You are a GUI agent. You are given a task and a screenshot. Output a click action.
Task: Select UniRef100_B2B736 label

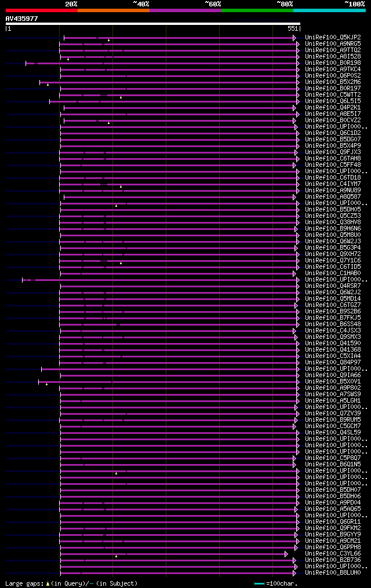click(x=333, y=560)
